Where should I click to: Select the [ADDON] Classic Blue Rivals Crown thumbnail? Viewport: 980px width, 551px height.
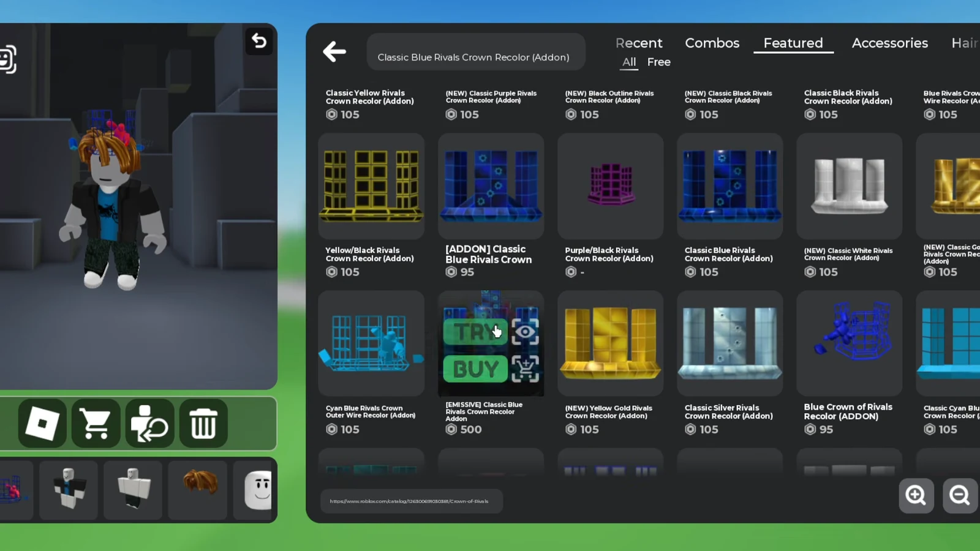pos(491,186)
